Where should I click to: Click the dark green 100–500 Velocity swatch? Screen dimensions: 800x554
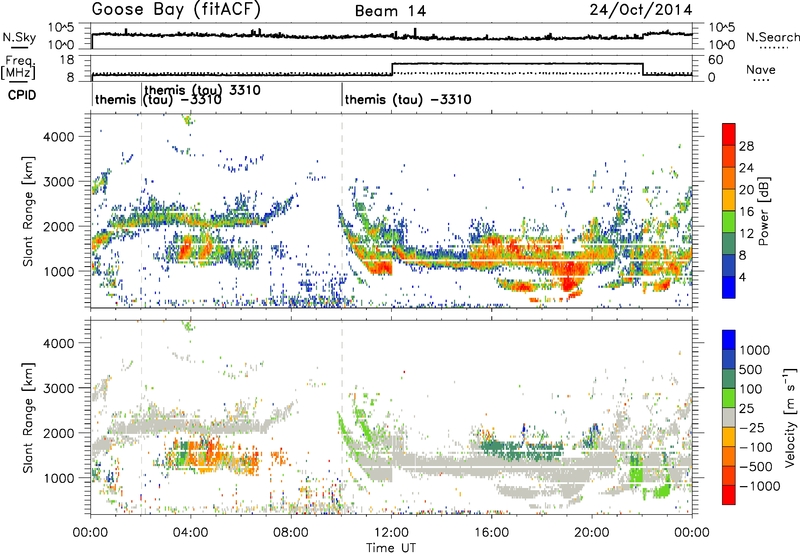point(729,379)
